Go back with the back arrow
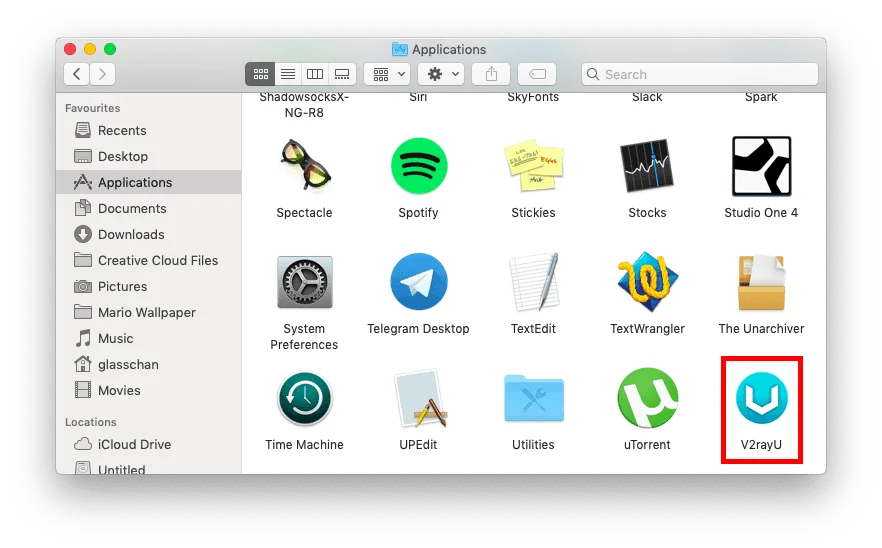 (x=77, y=74)
